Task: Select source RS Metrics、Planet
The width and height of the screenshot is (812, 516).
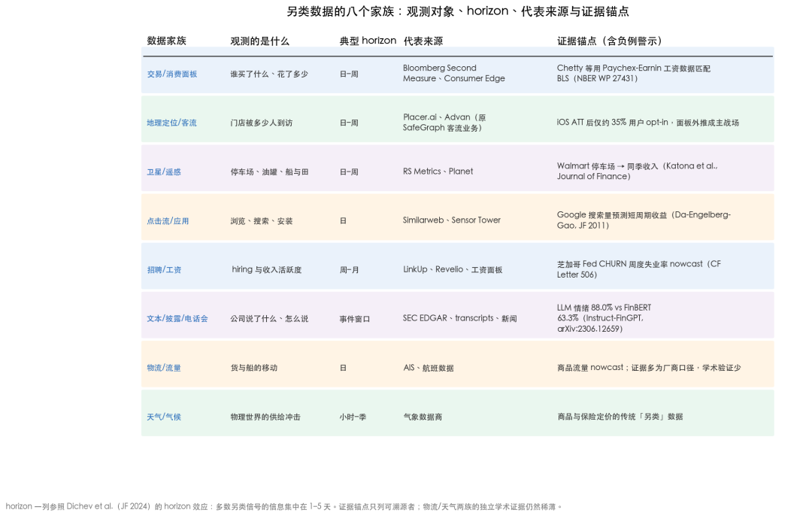Action: 438,171
